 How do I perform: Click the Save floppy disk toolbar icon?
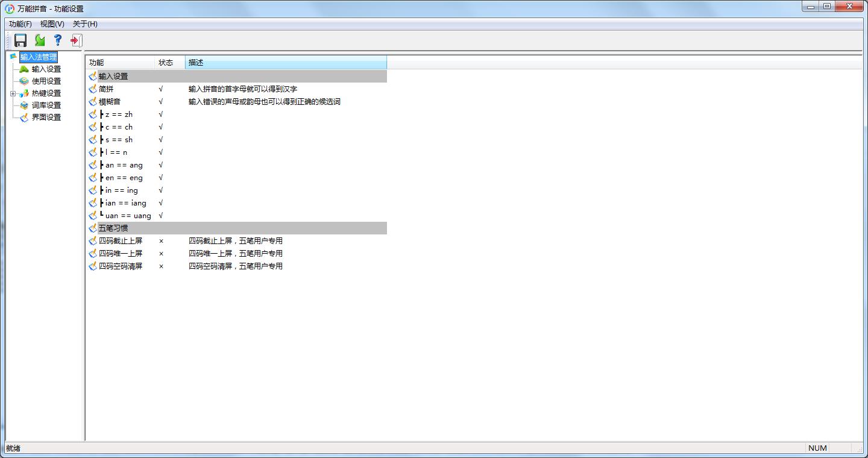coord(20,40)
